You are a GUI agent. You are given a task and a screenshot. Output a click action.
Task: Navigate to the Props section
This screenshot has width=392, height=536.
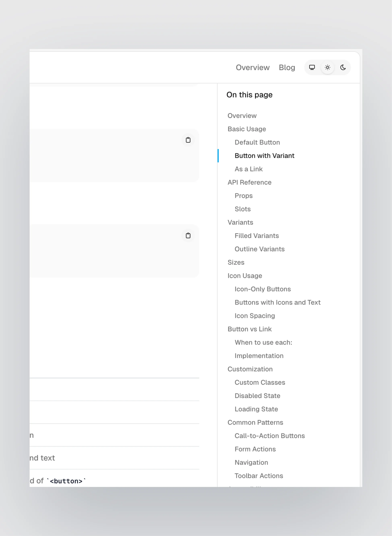point(244,196)
